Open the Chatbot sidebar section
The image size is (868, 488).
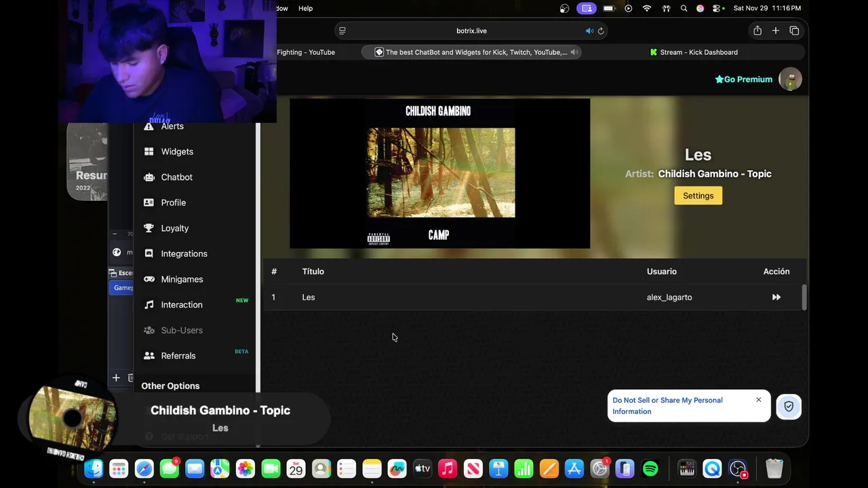click(176, 178)
